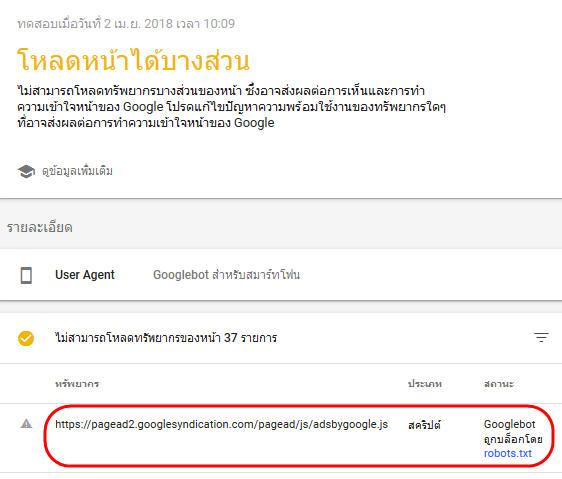Select the Googlebot สำหรับสมาร์ทโฟน value
This screenshot has height=479, width=562.
tap(226, 275)
